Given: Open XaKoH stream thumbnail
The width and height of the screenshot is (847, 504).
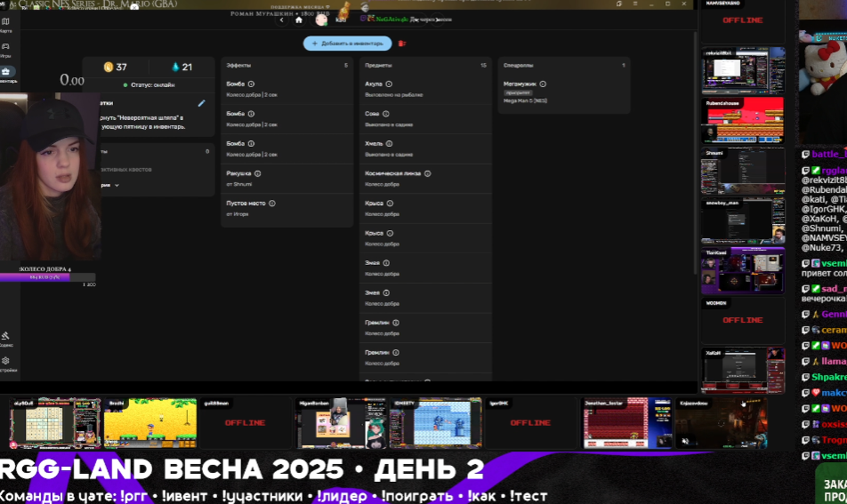Looking at the screenshot, I should coord(743,371).
